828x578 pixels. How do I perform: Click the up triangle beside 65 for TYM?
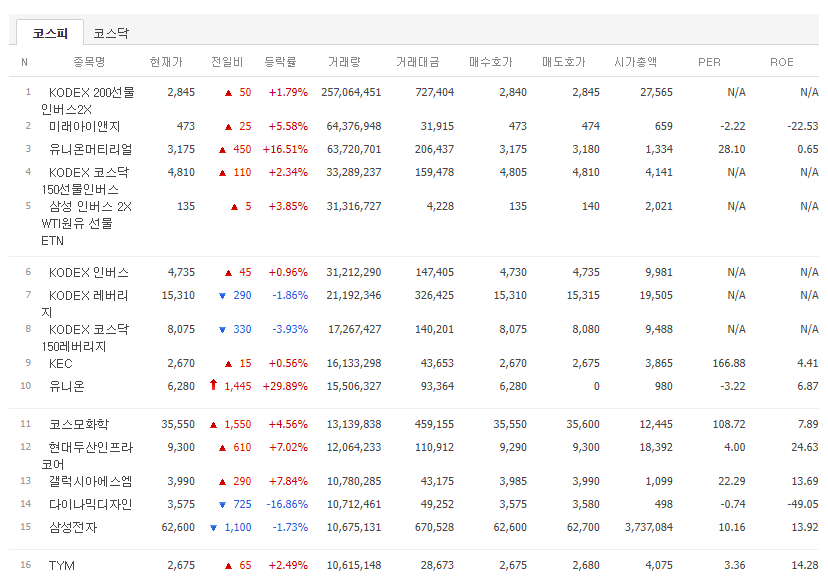pyautogui.click(x=228, y=566)
